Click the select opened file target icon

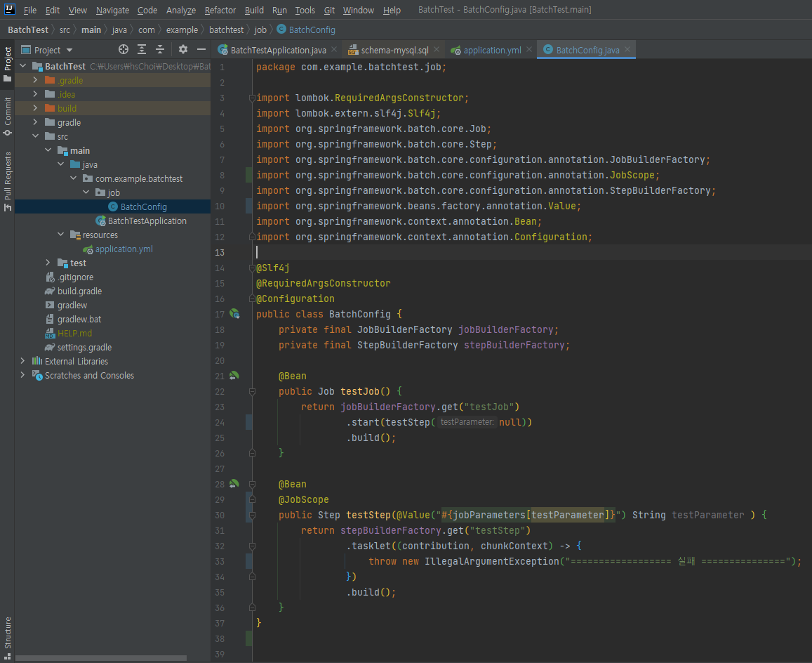tap(124, 49)
